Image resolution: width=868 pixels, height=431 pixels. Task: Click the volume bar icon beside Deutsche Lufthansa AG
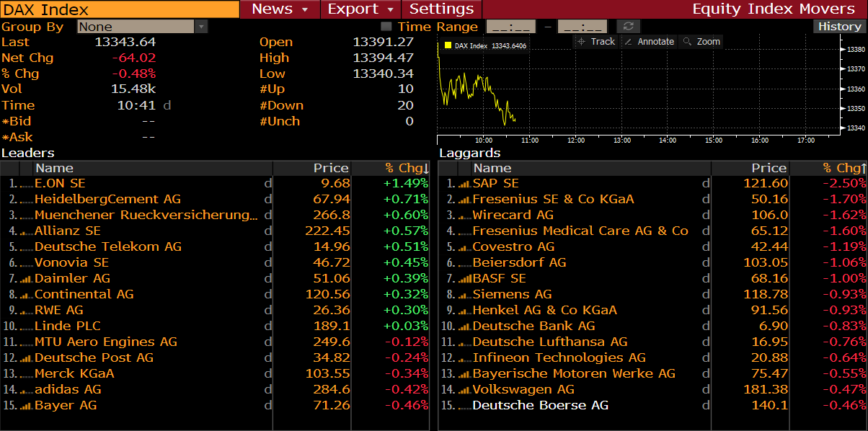point(464,342)
